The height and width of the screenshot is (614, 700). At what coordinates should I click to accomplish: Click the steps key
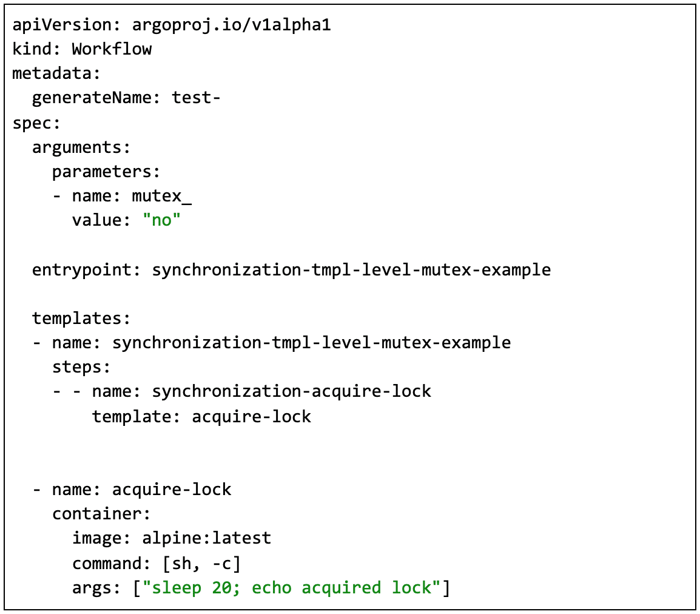pos(80,367)
